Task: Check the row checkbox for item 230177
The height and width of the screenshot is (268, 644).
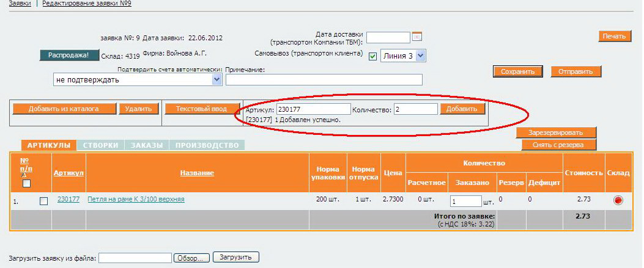Action: click(43, 201)
